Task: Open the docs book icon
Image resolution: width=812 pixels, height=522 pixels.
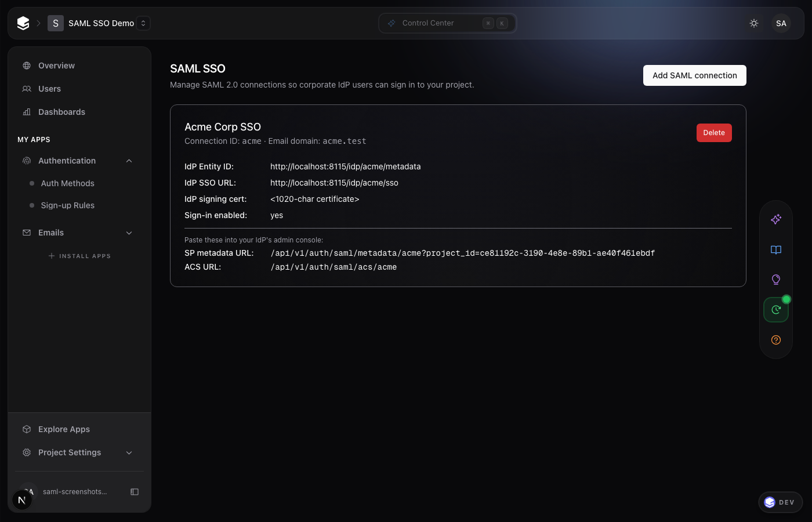Action: tap(776, 249)
